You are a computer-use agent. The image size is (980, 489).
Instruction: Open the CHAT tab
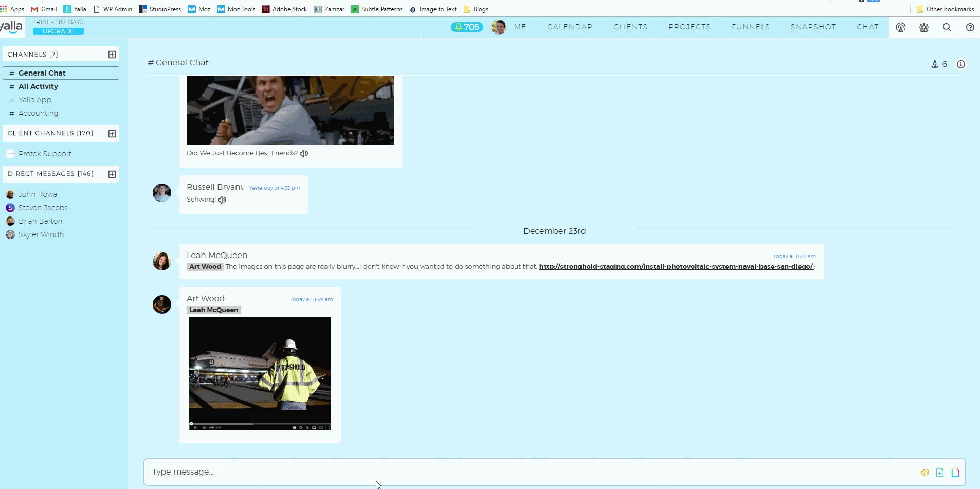867,27
